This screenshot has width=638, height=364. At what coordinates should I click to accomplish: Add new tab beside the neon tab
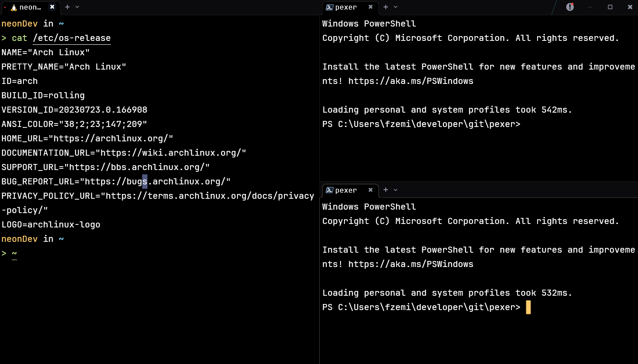tap(67, 7)
